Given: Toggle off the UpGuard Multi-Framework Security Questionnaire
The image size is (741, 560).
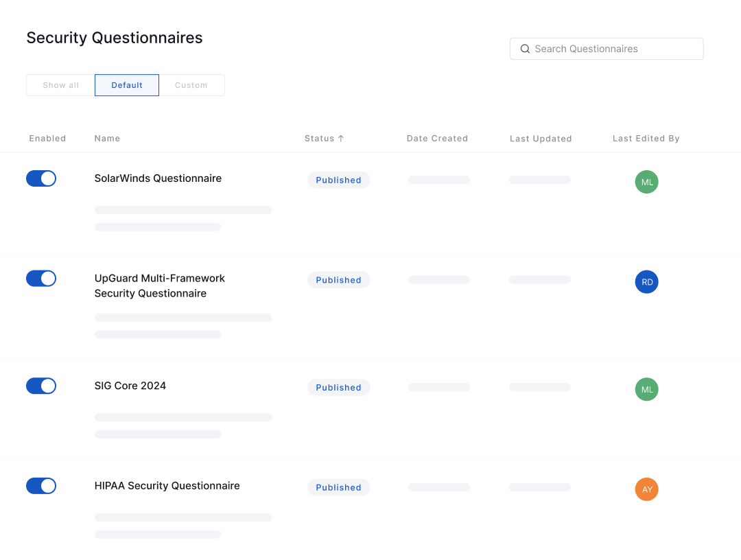Looking at the screenshot, I should [41, 279].
